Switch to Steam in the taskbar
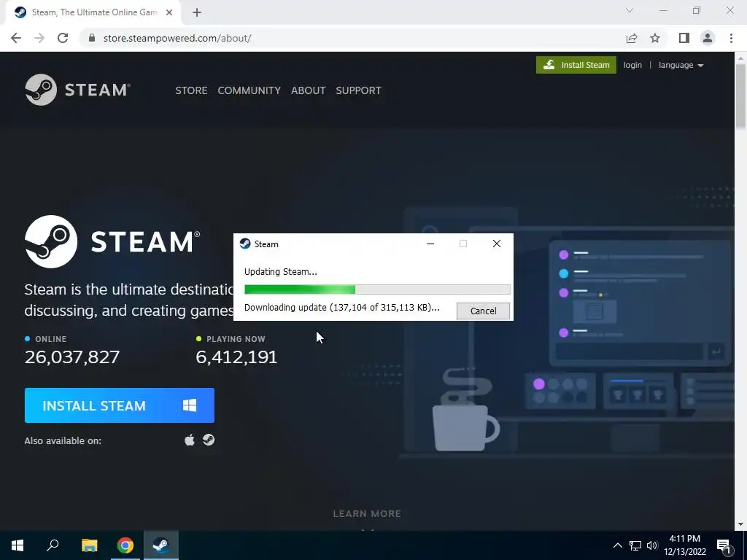Viewport: 747px width, 560px height. click(161, 545)
